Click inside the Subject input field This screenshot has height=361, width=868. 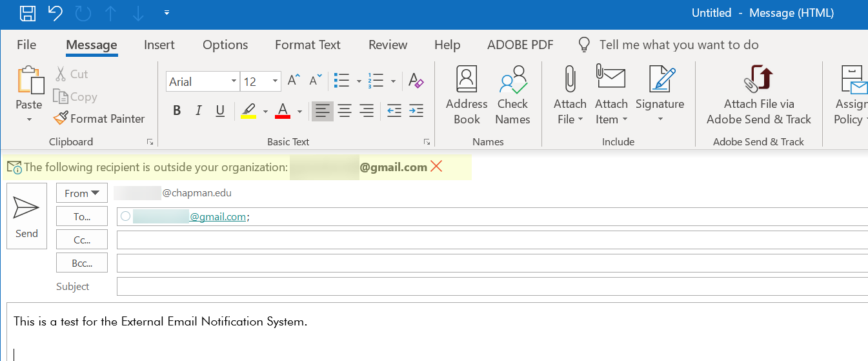[492, 286]
